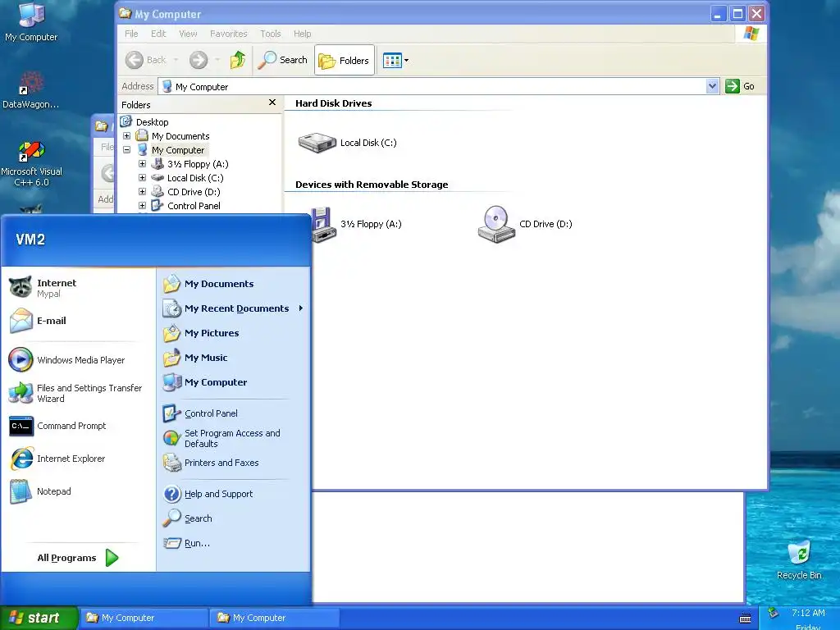Expand Local Disk (C:) tree node

pos(142,178)
